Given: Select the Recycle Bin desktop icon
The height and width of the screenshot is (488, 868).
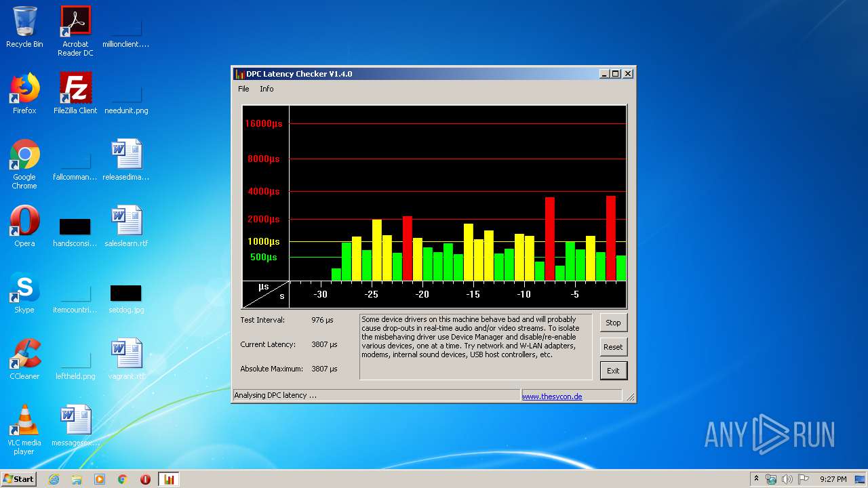Looking at the screenshot, I should 24,27.
